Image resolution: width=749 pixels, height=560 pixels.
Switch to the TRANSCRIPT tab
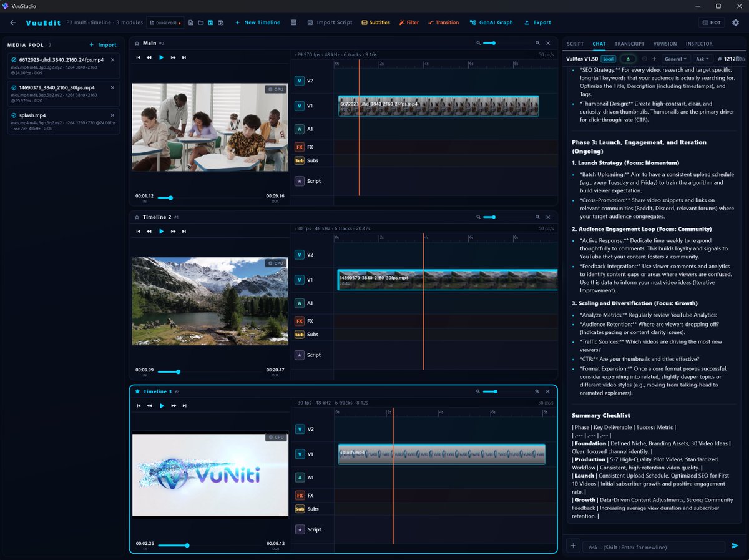tap(629, 44)
